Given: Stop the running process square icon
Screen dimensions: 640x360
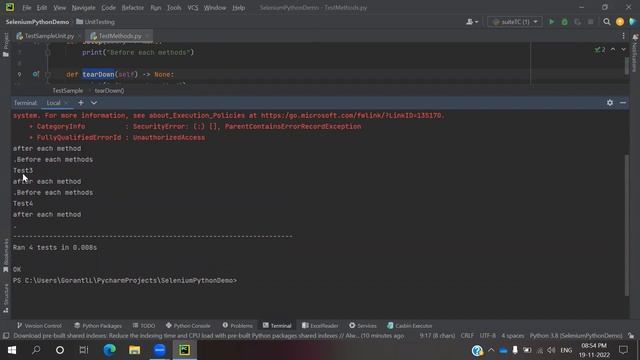Looking at the screenshot, I should [591, 22].
